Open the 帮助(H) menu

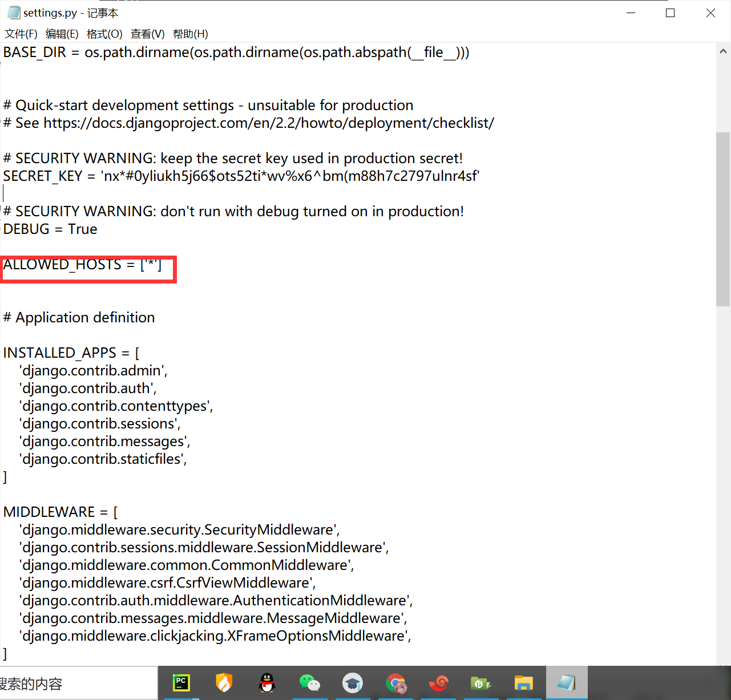click(191, 34)
